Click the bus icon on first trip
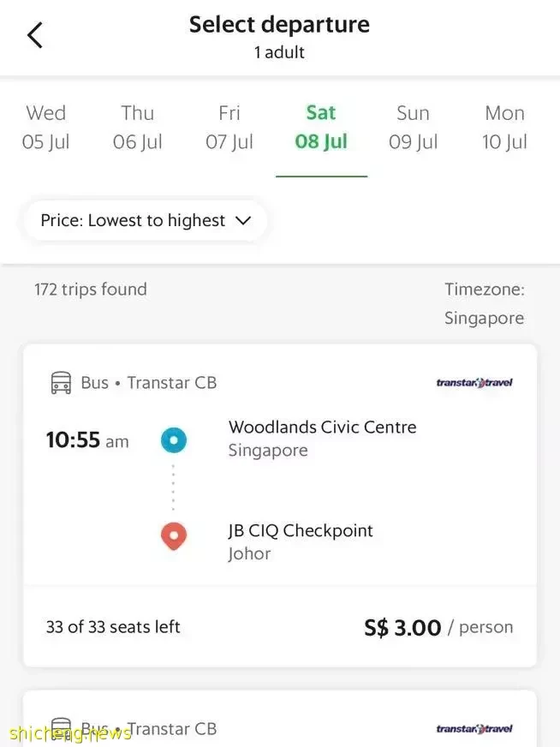The height and width of the screenshot is (747, 560). tap(61, 383)
